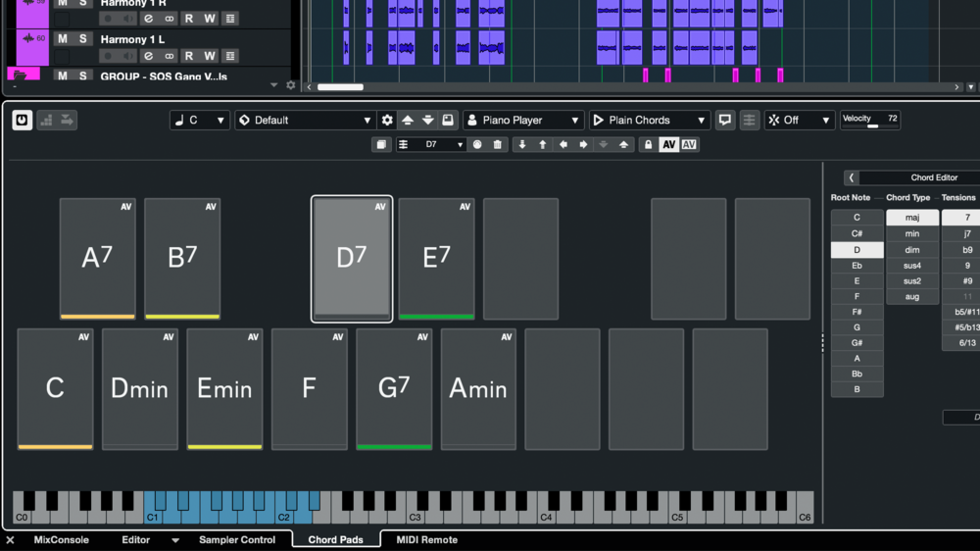
Task: Click the pad layout lines icon
Action: [x=750, y=120]
